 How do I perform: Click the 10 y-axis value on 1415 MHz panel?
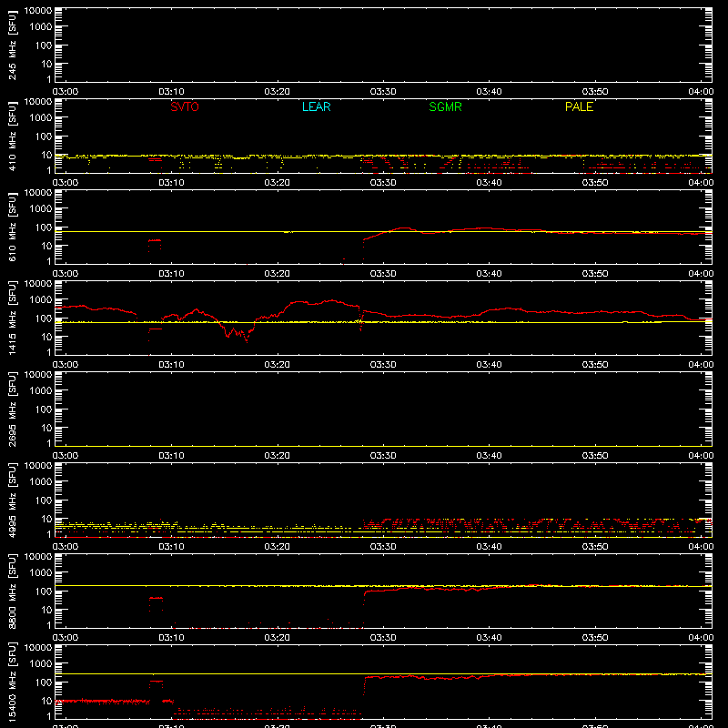46,337
